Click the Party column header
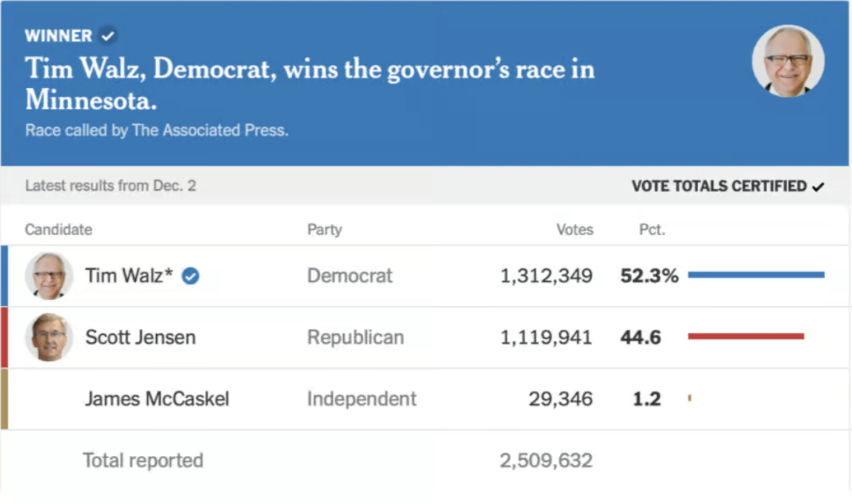852x504 pixels. (x=325, y=230)
